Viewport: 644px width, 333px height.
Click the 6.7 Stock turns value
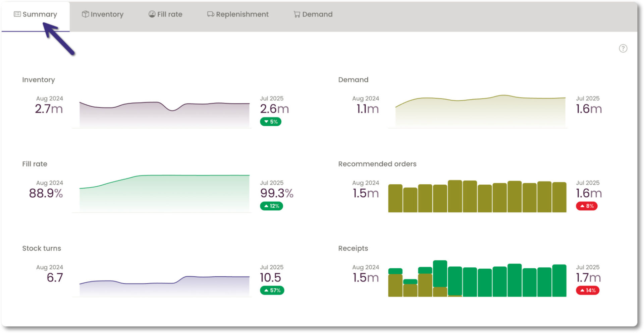pos(55,278)
